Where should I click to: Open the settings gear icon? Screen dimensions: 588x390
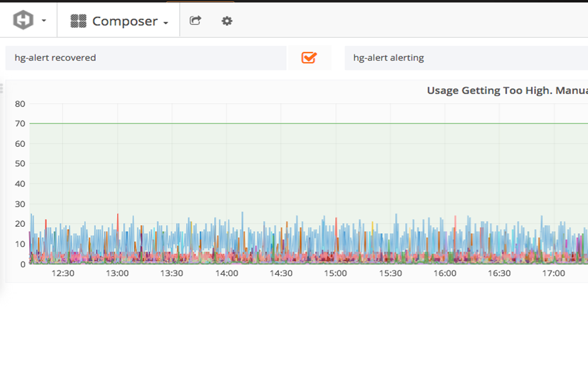pos(227,20)
